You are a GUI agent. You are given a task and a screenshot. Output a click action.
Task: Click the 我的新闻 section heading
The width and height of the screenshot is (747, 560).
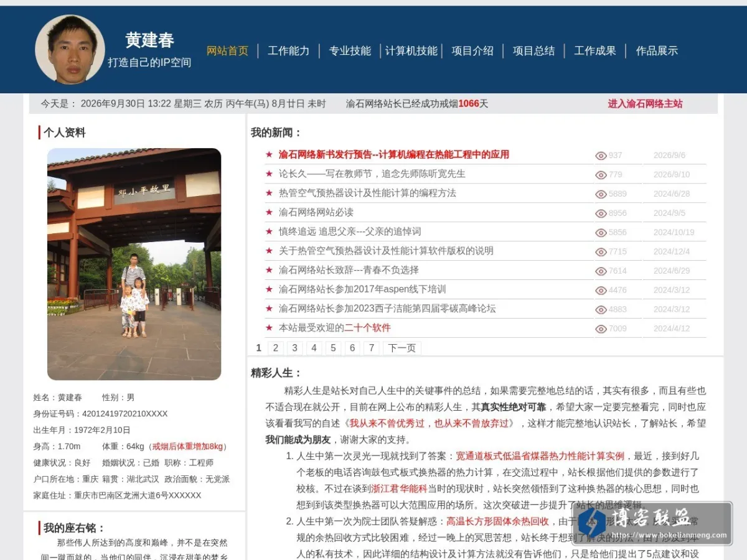click(x=276, y=133)
